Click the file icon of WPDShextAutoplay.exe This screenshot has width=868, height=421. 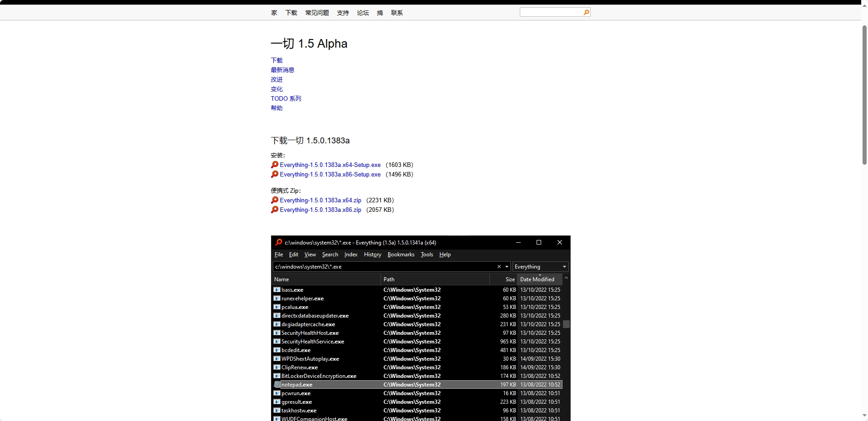pyautogui.click(x=277, y=358)
